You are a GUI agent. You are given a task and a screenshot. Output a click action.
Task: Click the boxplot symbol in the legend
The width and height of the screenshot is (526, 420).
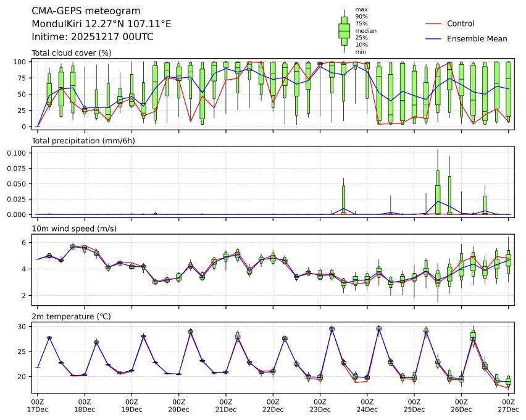click(x=344, y=30)
